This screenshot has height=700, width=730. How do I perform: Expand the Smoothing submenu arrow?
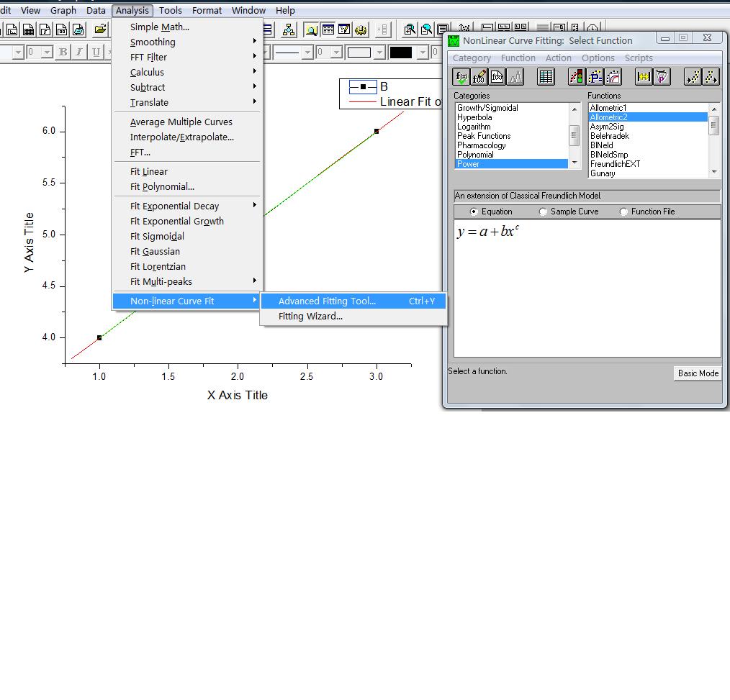(x=254, y=42)
